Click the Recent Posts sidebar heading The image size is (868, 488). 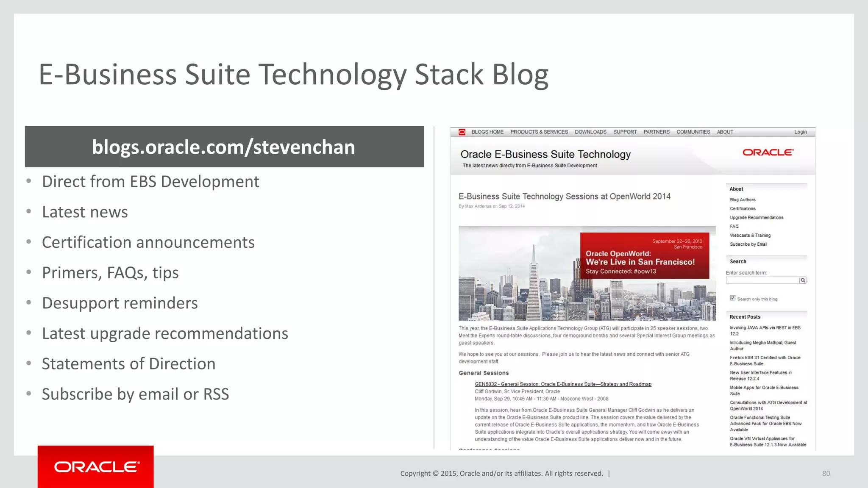click(745, 317)
